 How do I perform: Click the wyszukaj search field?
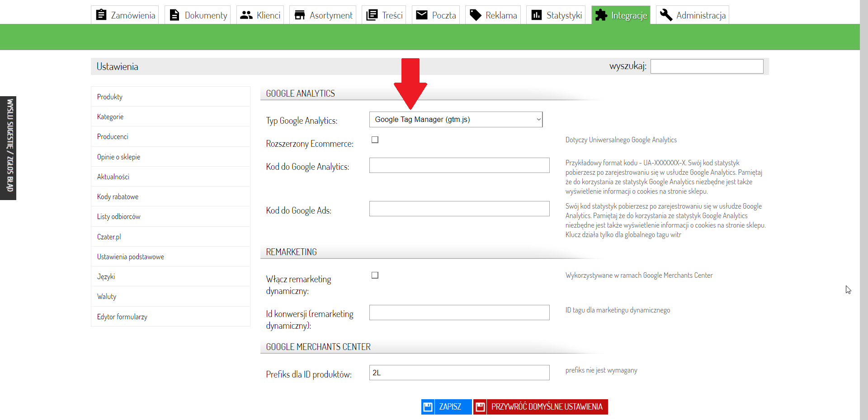click(x=707, y=66)
